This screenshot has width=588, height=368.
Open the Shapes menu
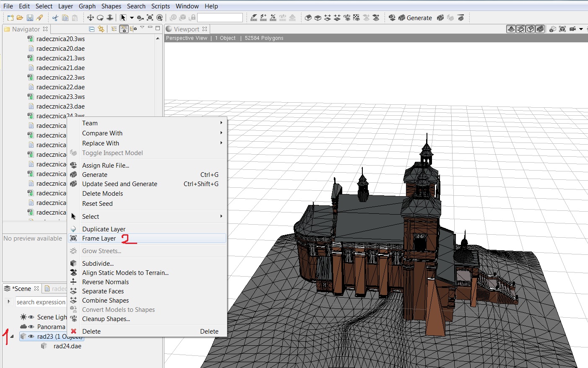click(111, 6)
